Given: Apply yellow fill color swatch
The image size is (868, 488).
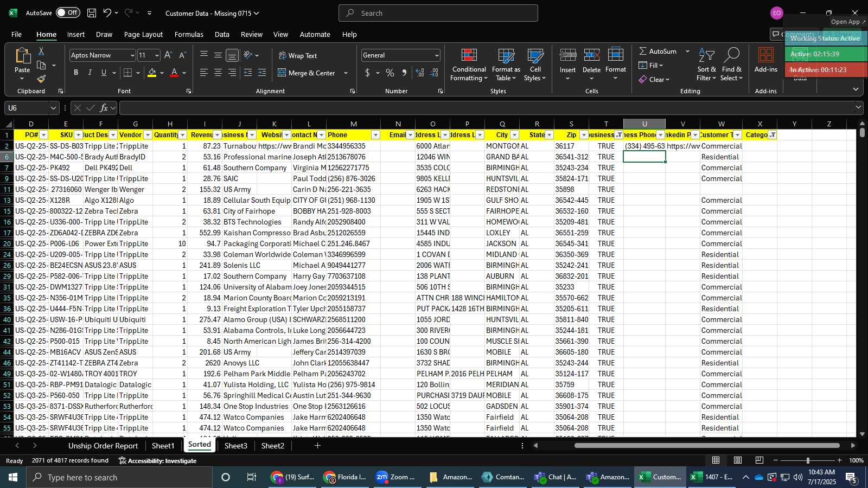Looking at the screenshot, I should (152, 73).
